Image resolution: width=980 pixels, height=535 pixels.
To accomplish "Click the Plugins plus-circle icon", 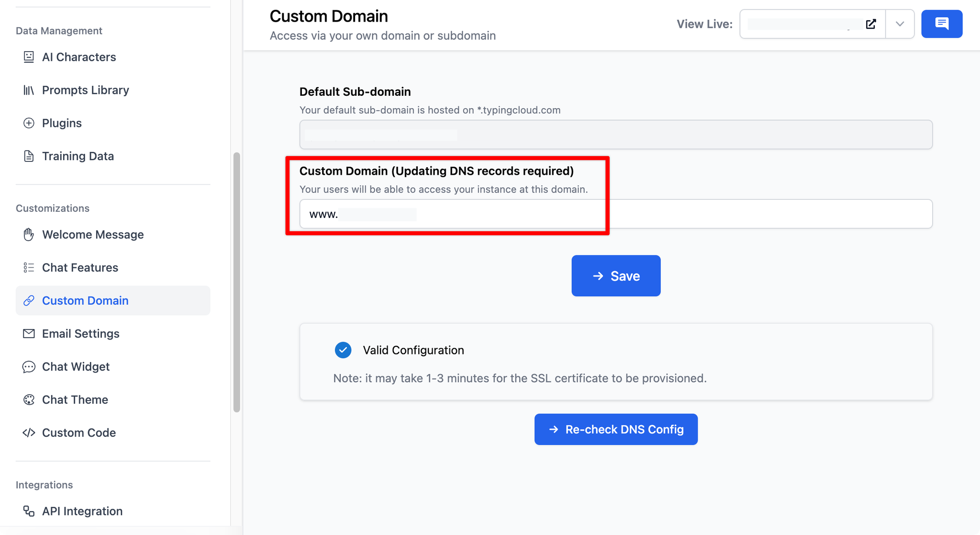I will (x=29, y=123).
